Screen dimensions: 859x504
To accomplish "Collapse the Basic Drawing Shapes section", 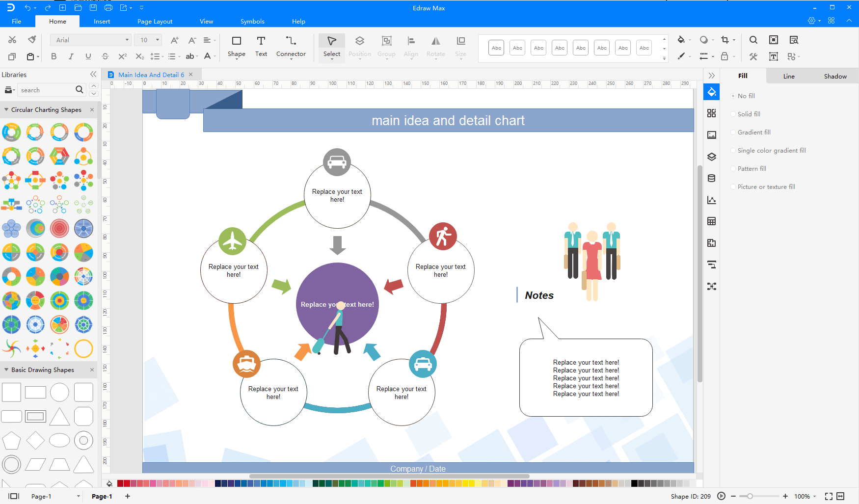I will click(7, 370).
